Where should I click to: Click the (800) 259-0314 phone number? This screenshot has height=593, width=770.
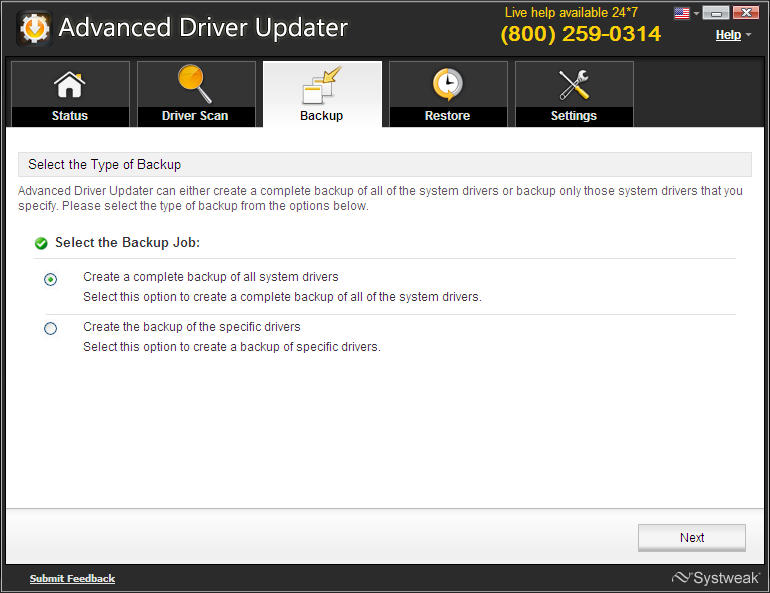pos(580,34)
